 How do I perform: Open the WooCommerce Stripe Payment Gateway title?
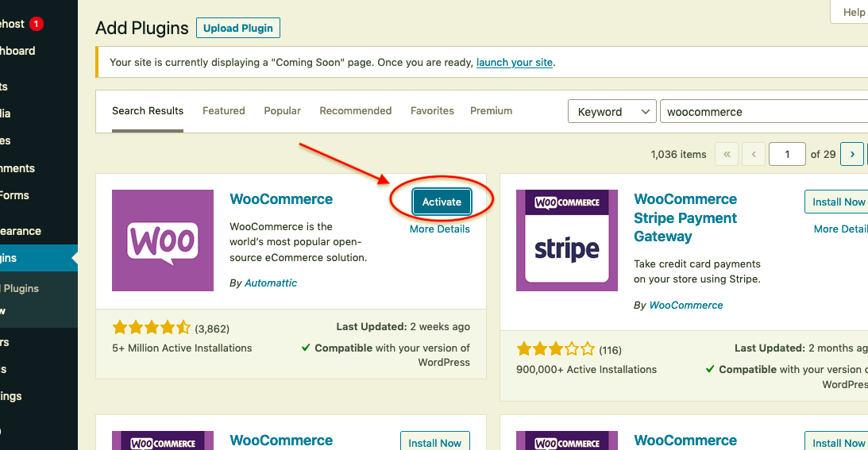[685, 217]
